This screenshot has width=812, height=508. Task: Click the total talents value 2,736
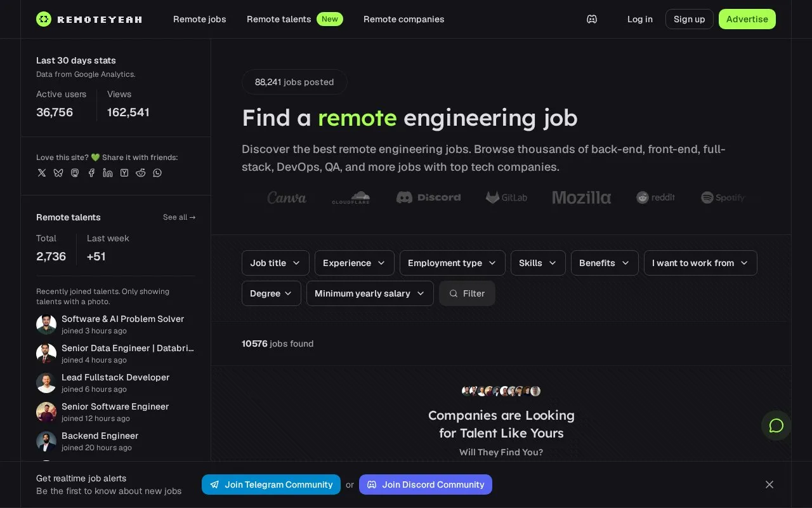pyautogui.click(x=51, y=257)
